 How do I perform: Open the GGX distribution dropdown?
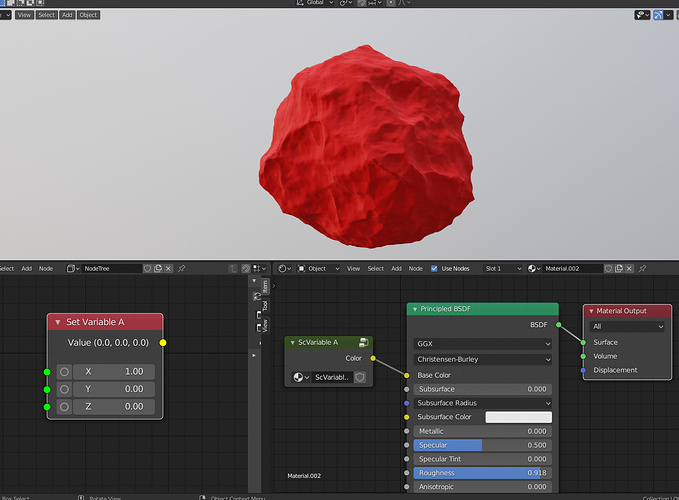coord(482,344)
